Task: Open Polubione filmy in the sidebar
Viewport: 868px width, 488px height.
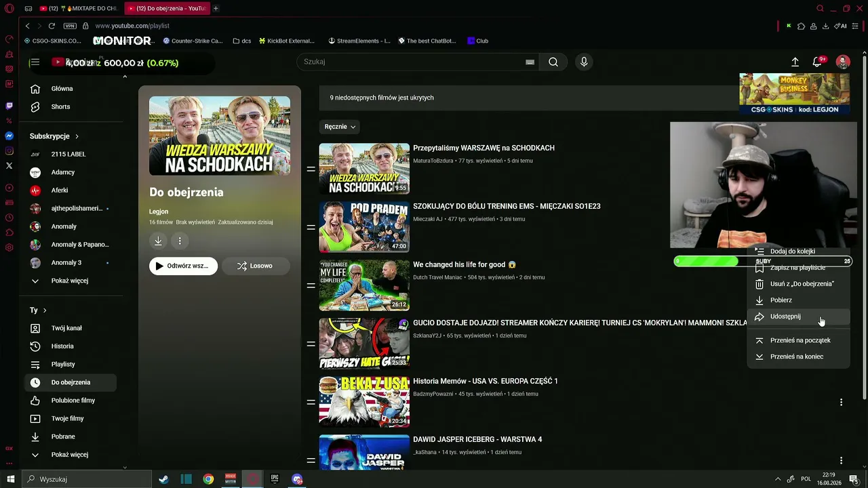Action: click(69, 401)
